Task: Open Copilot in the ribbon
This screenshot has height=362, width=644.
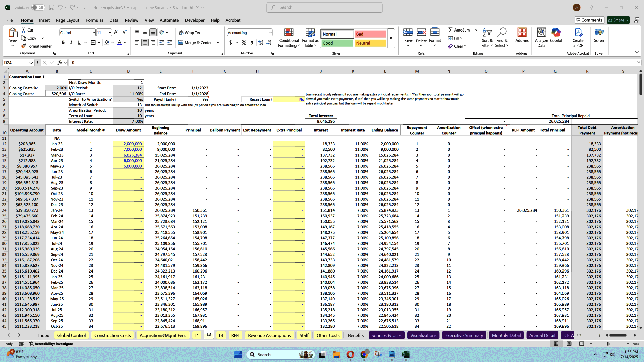Action: 556,35
